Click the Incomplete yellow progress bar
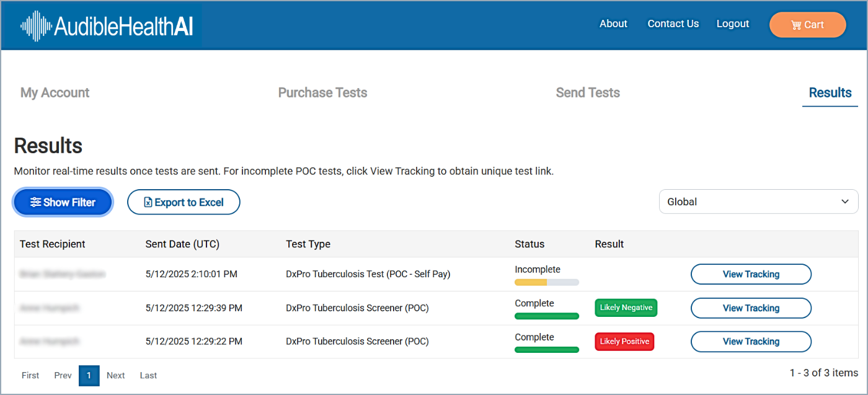 coord(546,282)
